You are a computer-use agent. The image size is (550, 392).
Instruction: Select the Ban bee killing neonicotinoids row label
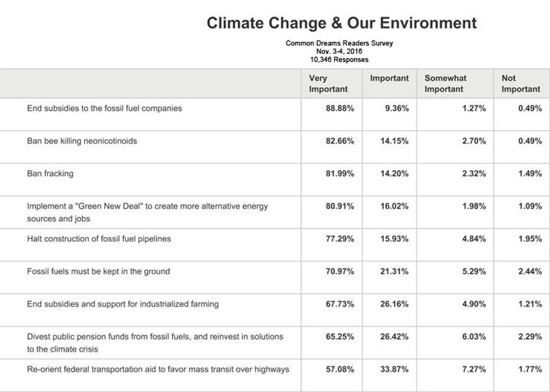tap(82, 141)
